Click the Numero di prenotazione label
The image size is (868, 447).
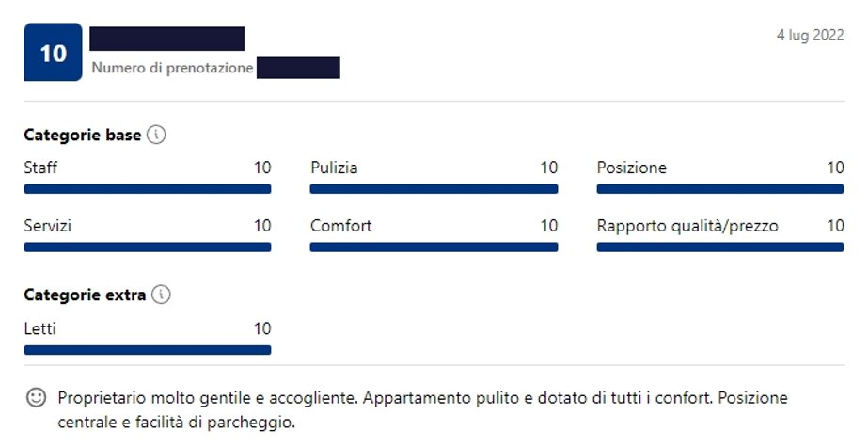click(x=172, y=68)
